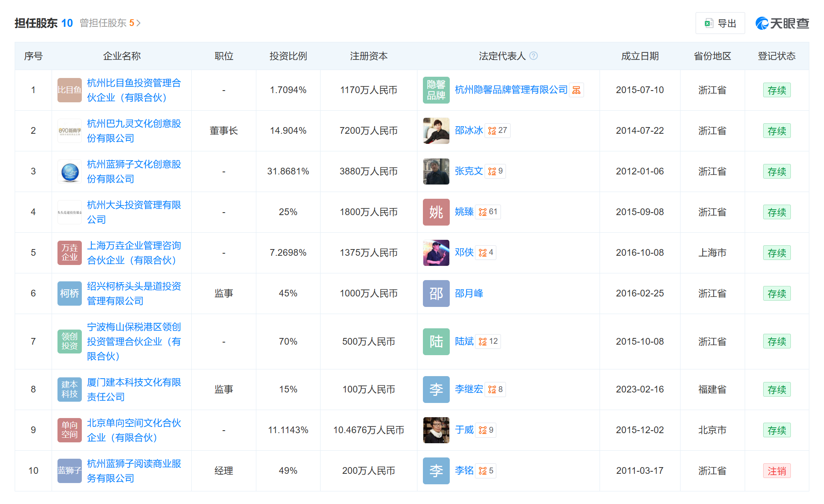
Task: Click 张克文's photo thumbnail
Action: pyautogui.click(x=436, y=171)
